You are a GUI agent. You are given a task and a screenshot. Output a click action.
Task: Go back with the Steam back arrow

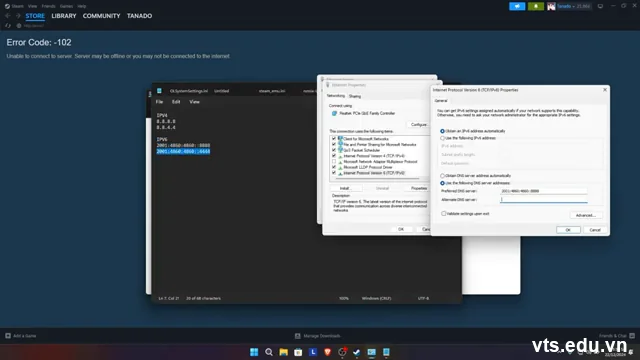tap(8, 16)
